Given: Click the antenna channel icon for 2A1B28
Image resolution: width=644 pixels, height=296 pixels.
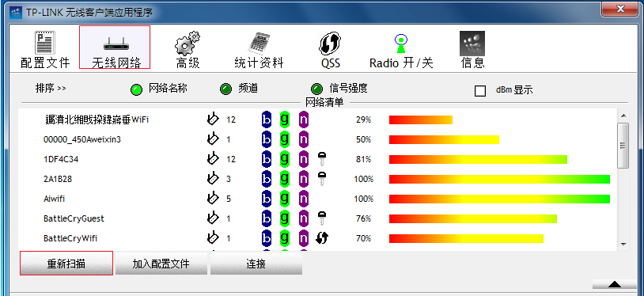Looking at the screenshot, I should tap(212, 178).
